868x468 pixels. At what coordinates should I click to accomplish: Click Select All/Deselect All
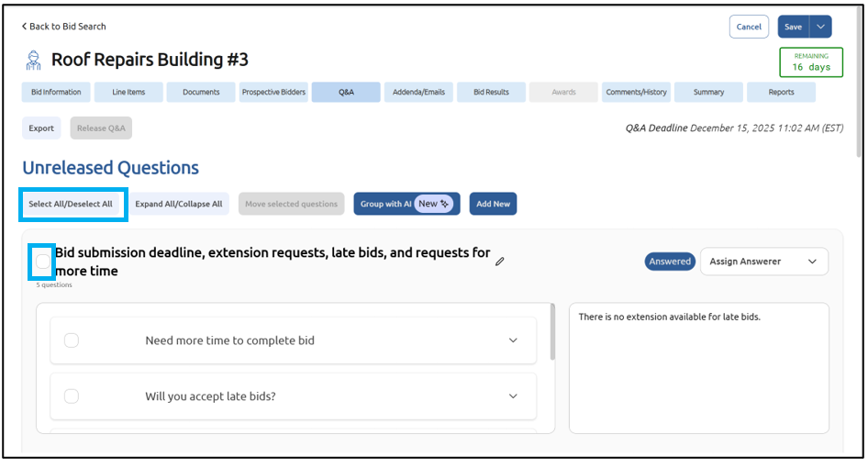(71, 204)
